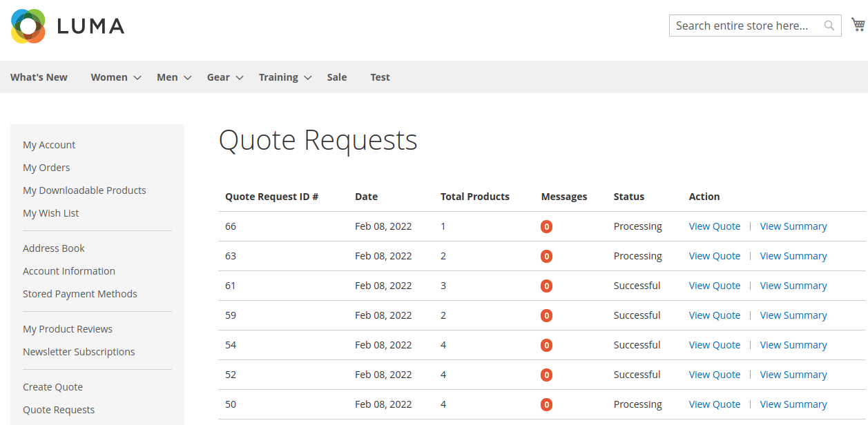View Summary of quote request 63
The width and height of the screenshot is (868, 425).
[x=793, y=256]
